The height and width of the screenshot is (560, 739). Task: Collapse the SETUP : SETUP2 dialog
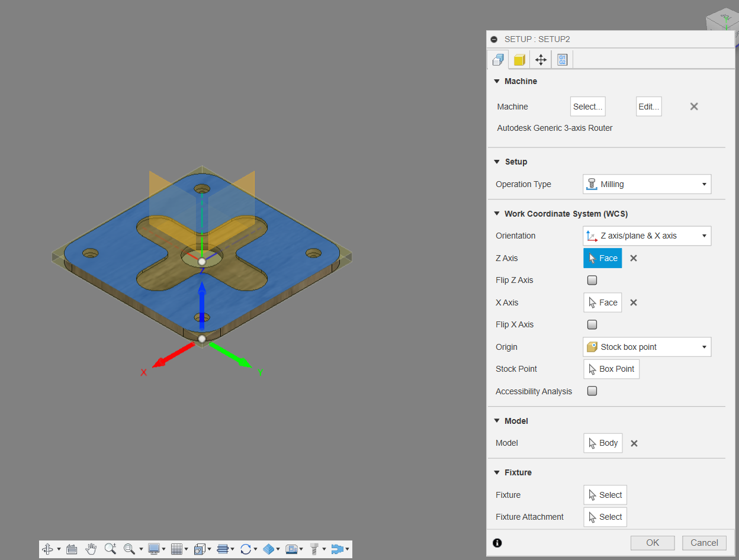[x=494, y=39]
